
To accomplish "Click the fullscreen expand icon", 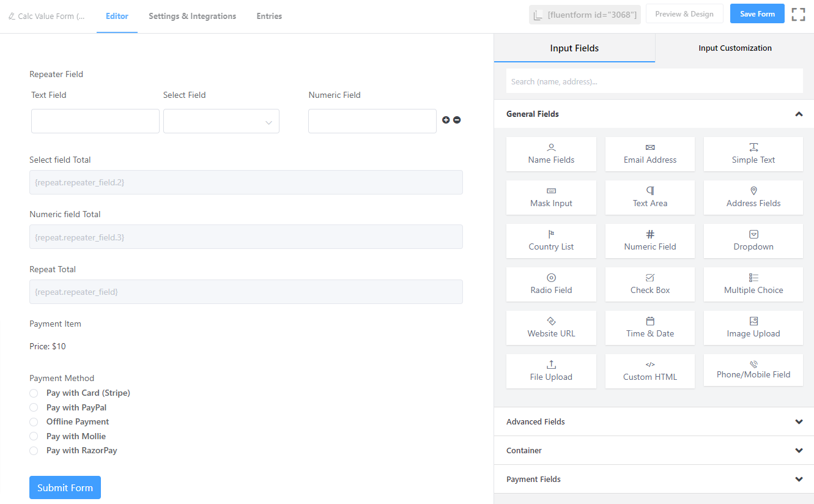I will pos(798,15).
